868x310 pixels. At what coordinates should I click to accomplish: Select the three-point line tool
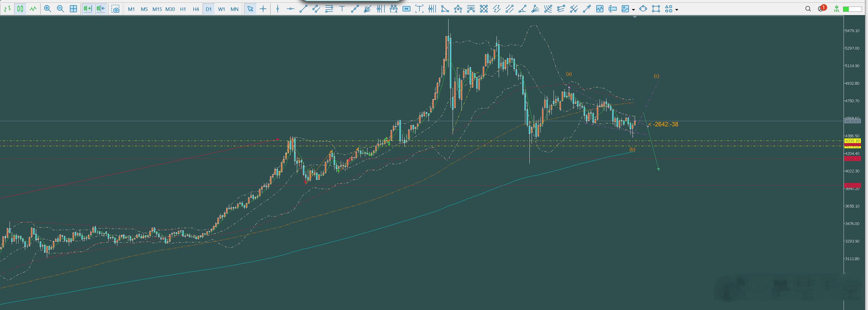pyautogui.click(x=355, y=9)
